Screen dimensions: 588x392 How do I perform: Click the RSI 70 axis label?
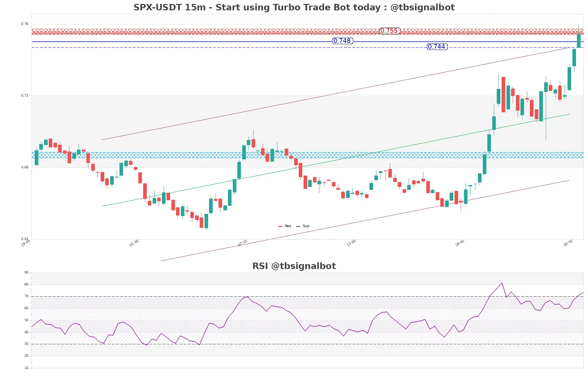point(26,296)
